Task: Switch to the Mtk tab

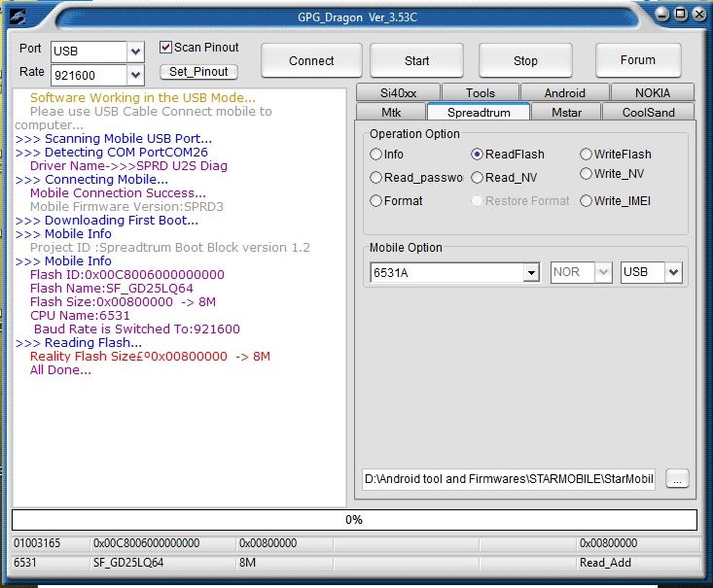Action: [390, 112]
